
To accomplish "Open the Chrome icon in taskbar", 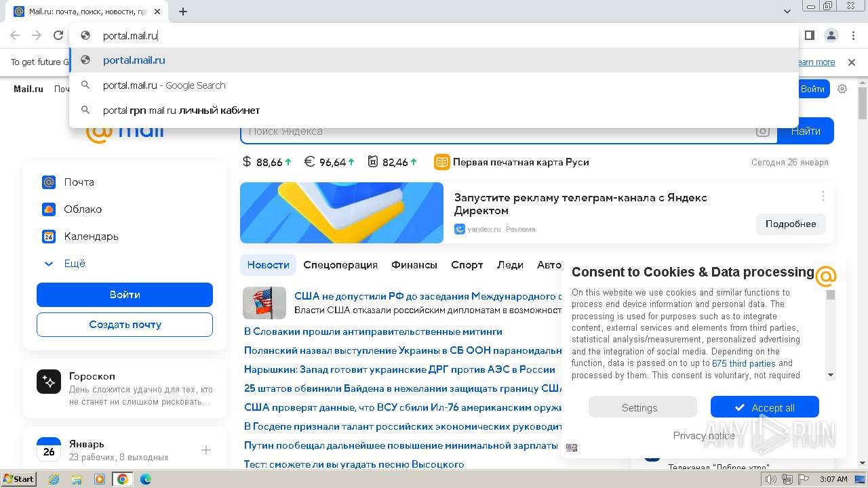I will (122, 479).
